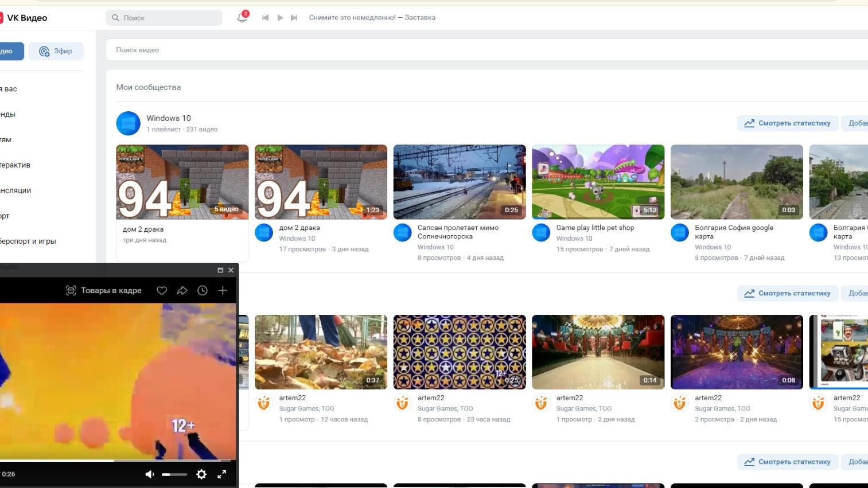View statistics for the third community row

(x=787, y=462)
